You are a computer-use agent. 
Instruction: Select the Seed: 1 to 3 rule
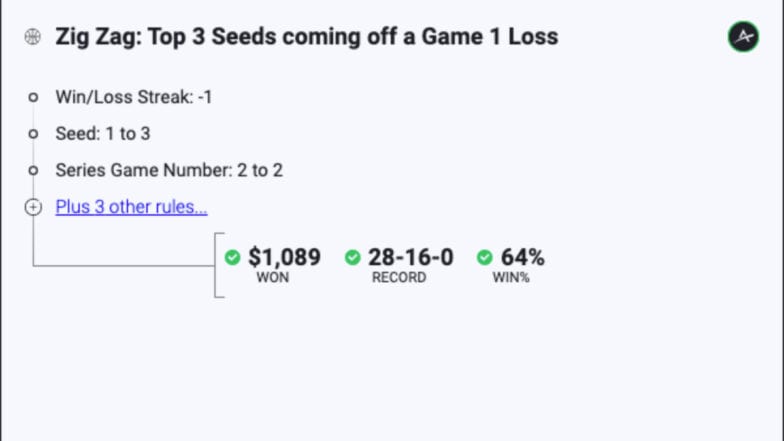(x=103, y=134)
